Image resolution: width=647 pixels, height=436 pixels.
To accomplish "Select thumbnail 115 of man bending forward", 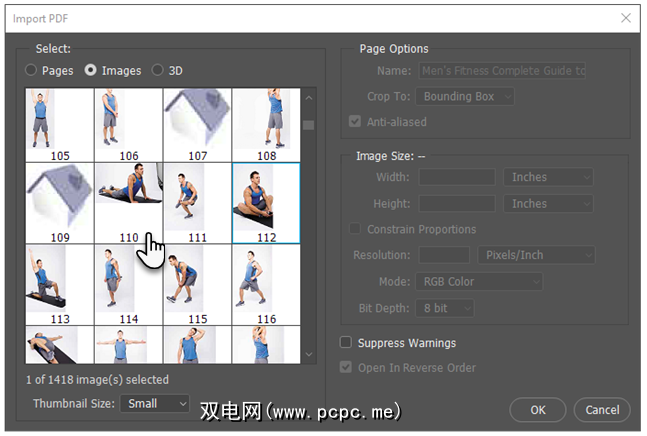I will point(197,279).
